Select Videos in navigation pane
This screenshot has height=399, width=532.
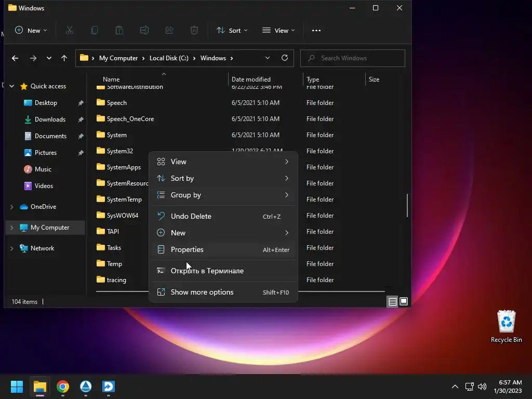coord(44,186)
